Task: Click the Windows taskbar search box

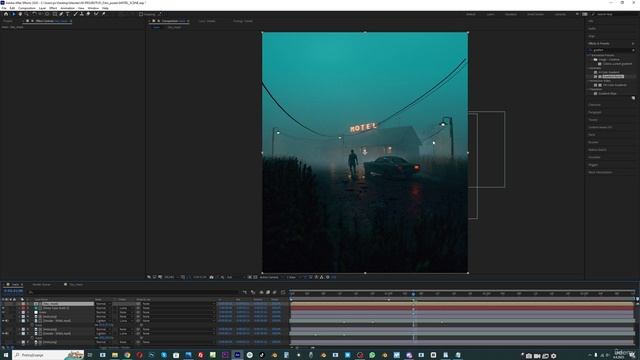Action: coord(48,355)
